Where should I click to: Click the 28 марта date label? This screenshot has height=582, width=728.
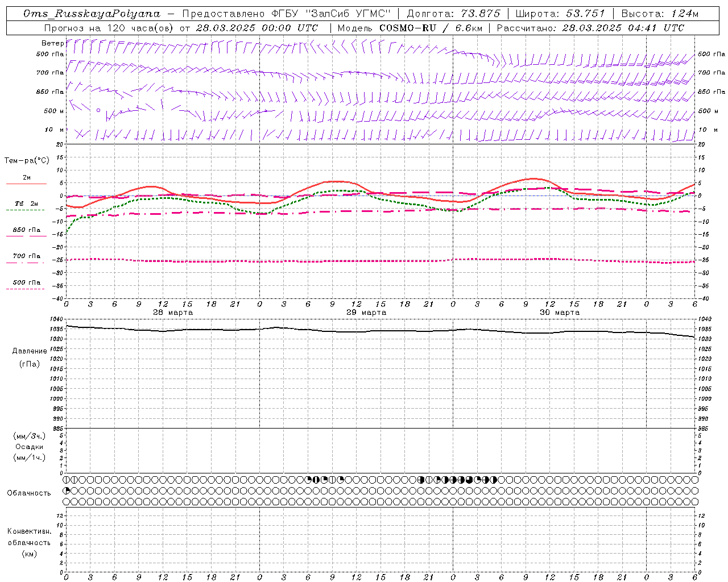(x=173, y=313)
